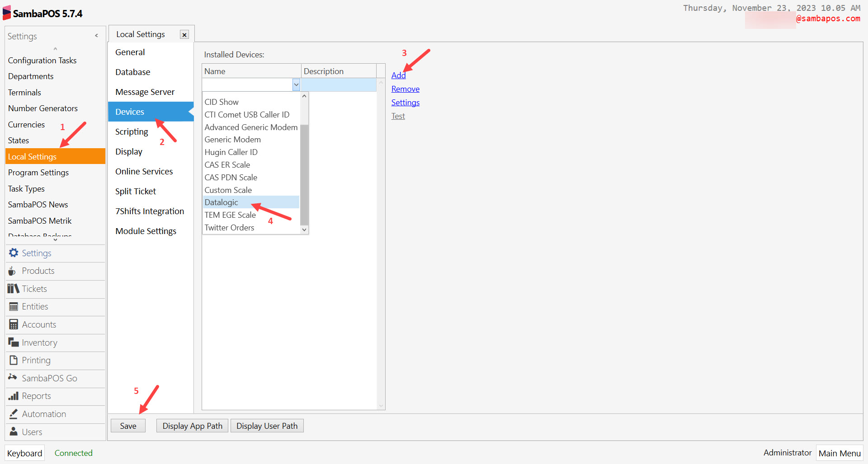This screenshot has height=464, width=868.
Task: Open the Settings module in the sidebar
Action: pyautogui.click(x=36, y=253)
